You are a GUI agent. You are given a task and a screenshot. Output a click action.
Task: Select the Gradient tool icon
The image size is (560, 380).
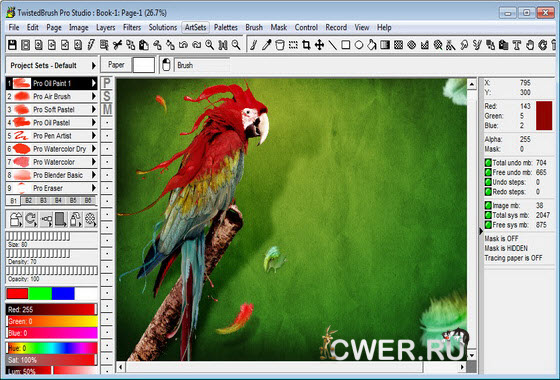385,45
